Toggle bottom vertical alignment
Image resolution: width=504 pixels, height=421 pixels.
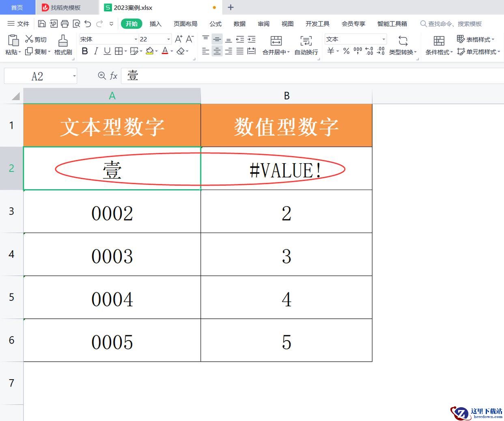[228, 39]
